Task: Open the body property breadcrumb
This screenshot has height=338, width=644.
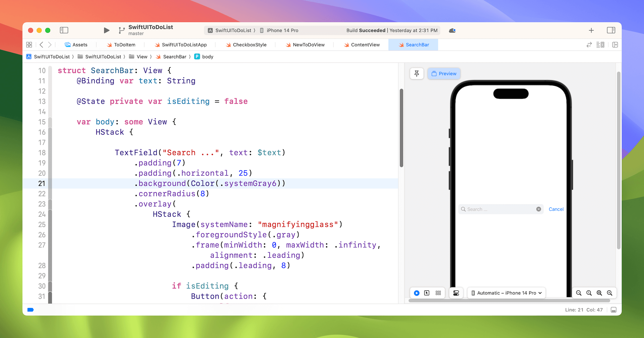Action: (x=204, y=57)
